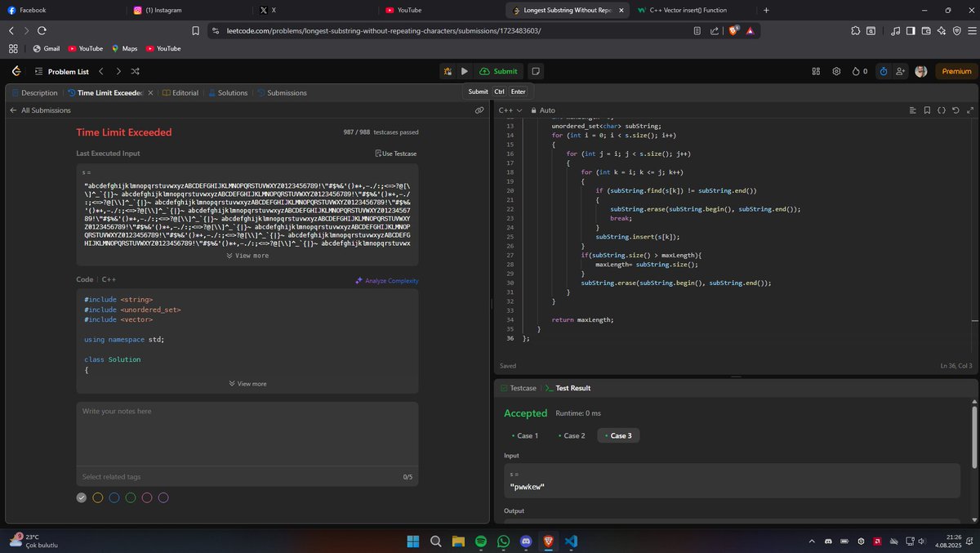The height and width of the screenshot is (553, 980).
Task: Switch to the Testcase tab
Action: [518, 388]
